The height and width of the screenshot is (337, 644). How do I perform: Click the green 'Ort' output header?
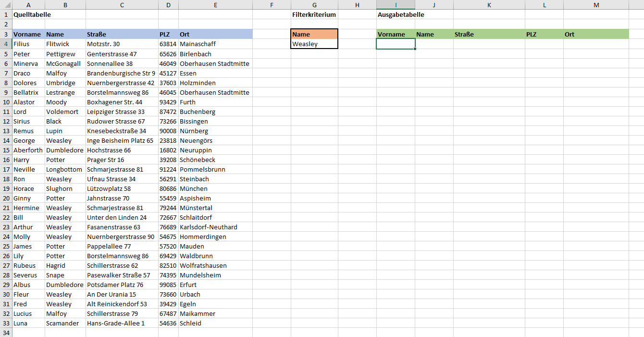coord(596,34)
